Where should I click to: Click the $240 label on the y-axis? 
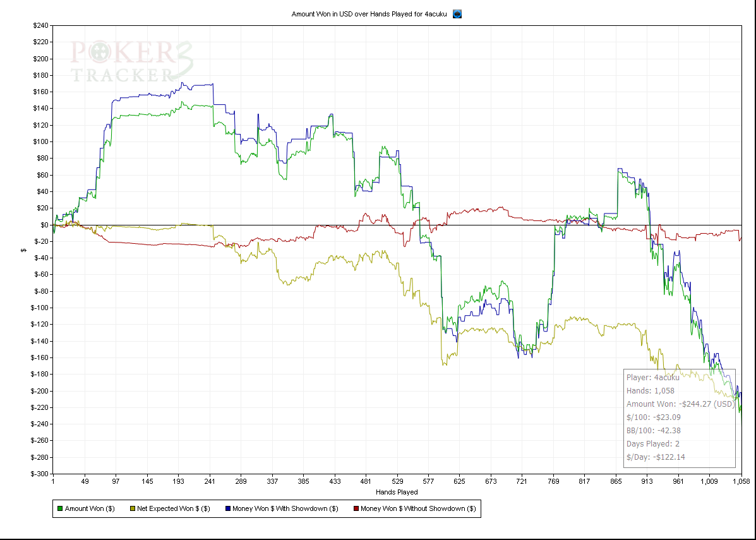coord(40,26)
